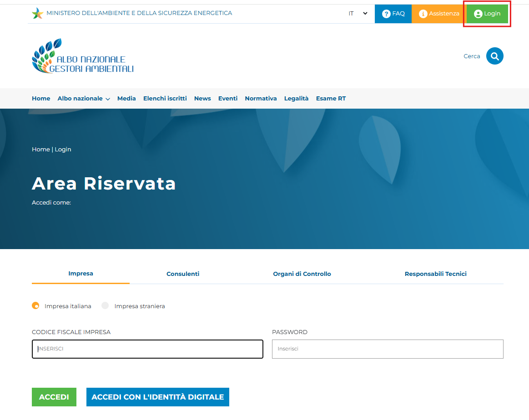Open Assistenza via info icon

pyautogui.click(x=423, y=14)
